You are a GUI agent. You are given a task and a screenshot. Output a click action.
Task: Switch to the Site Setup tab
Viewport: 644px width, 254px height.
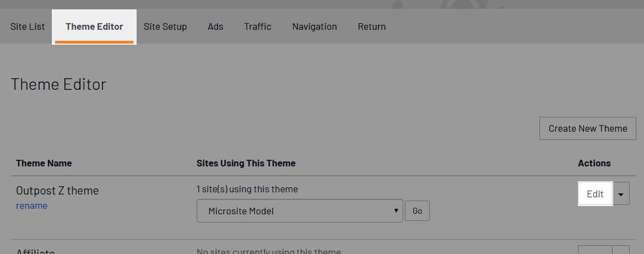pyautogui.click(x=165, y=26)
